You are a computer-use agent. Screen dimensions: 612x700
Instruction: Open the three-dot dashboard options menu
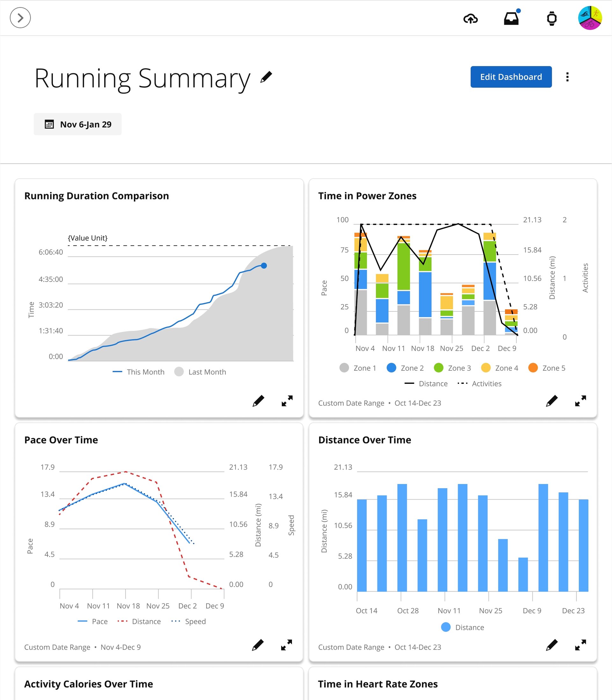pos(567,77)
